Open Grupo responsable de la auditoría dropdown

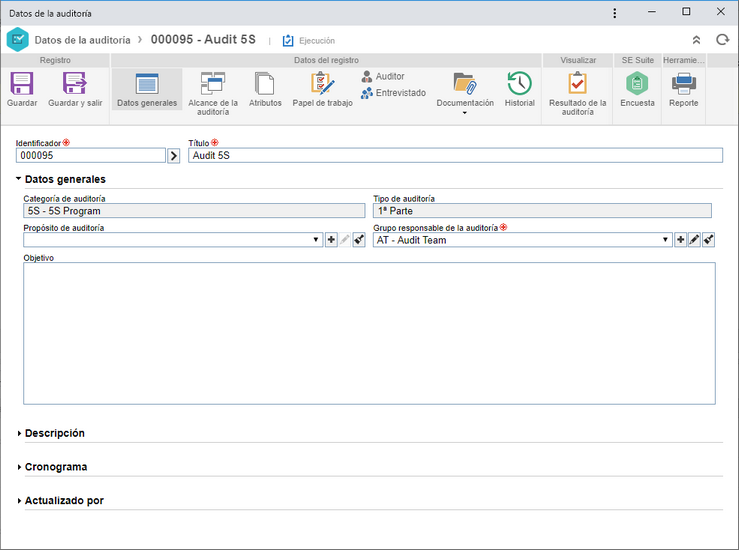[665, 240]
